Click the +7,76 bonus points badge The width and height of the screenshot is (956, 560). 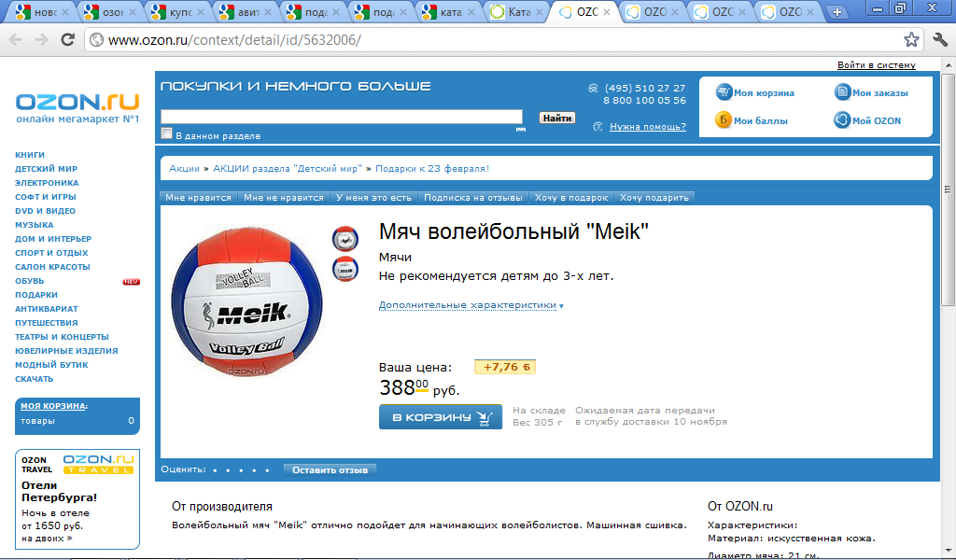pyautogui.click(x=505, y=367)
